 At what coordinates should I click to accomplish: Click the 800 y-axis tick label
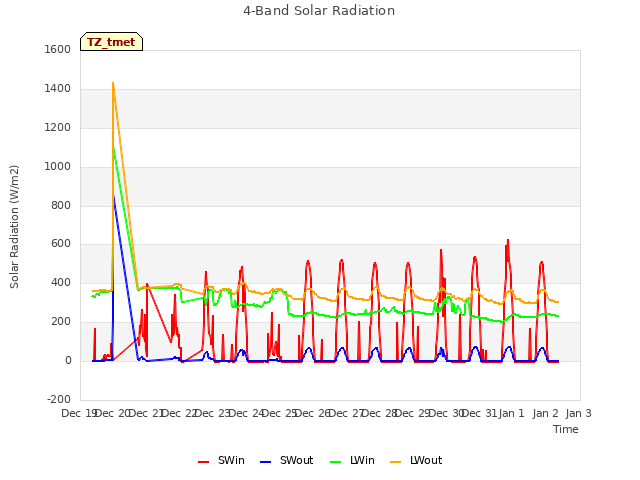pyautogui.click(x=61, y=205)
